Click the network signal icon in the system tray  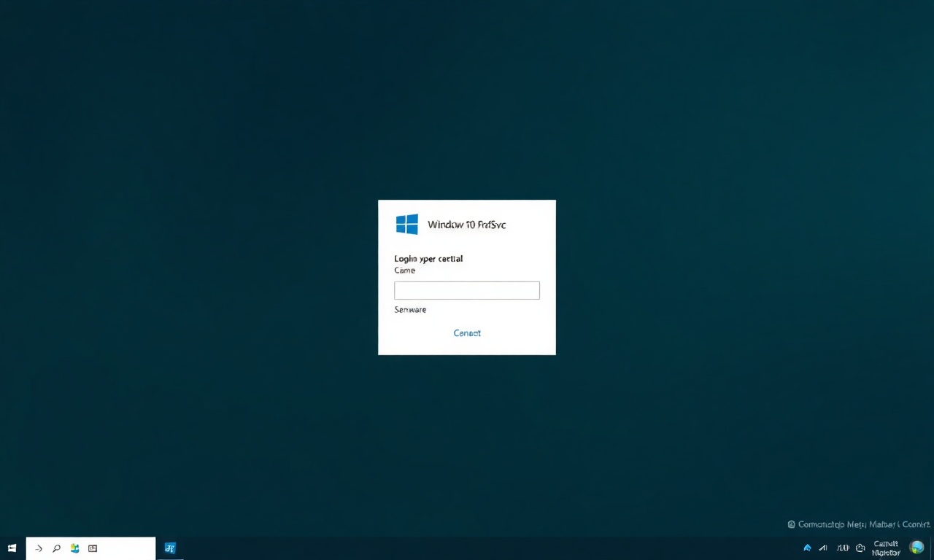(823, 548)
